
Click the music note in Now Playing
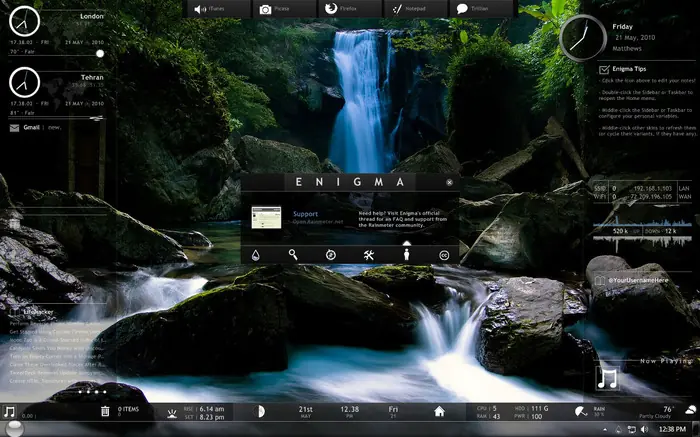[607, 378]
